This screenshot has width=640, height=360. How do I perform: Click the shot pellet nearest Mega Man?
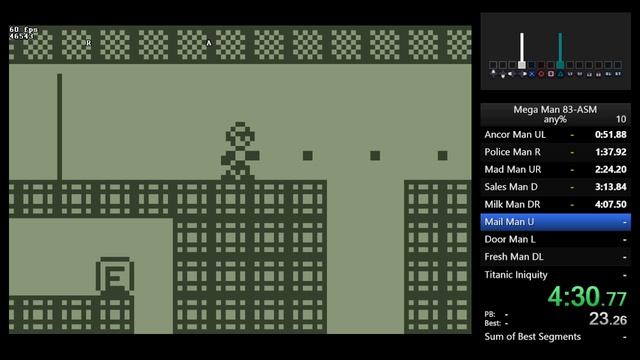click(x=308, y=156)
